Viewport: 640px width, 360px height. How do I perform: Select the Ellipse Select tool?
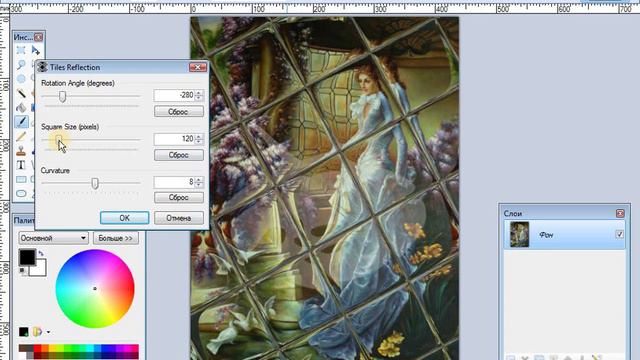coord(21,78)
